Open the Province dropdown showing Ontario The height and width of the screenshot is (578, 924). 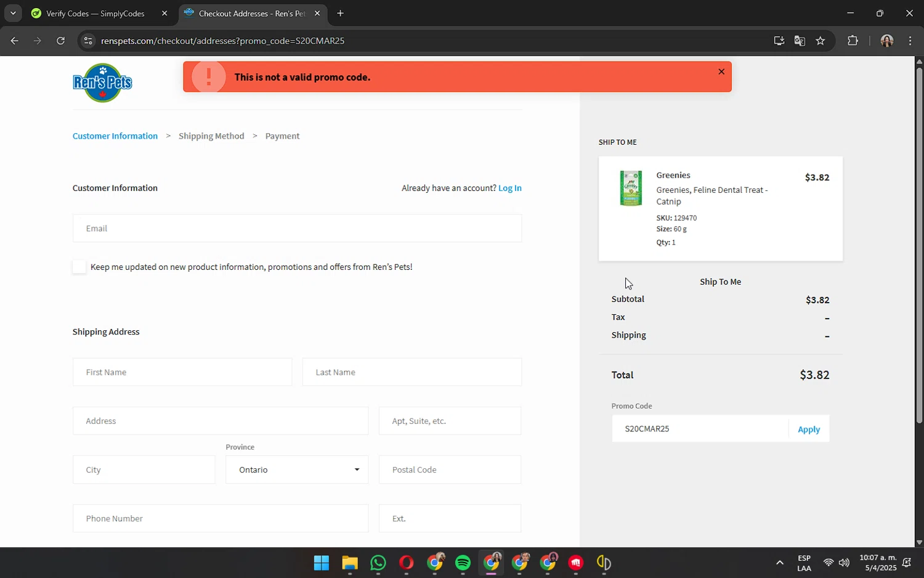297,470
